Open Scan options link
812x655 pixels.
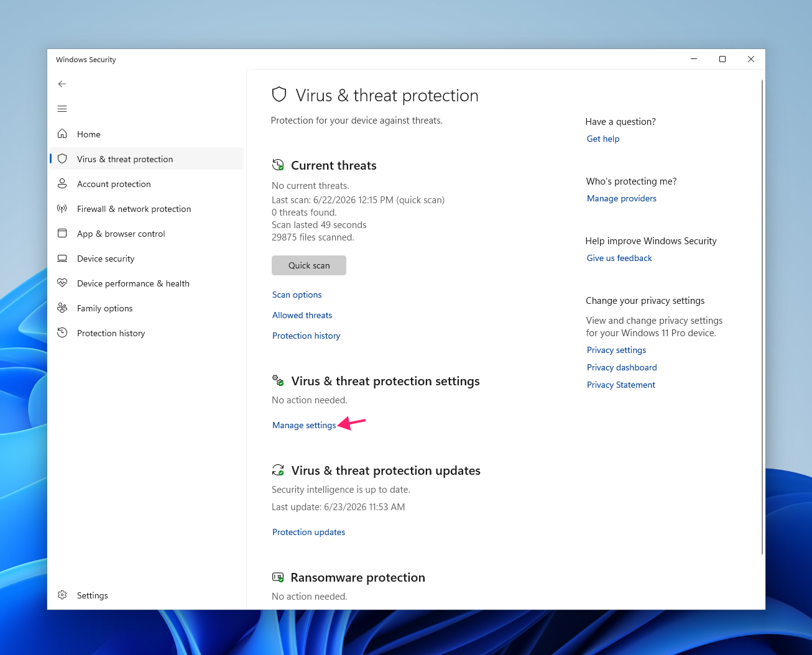(x=297, y=295)
